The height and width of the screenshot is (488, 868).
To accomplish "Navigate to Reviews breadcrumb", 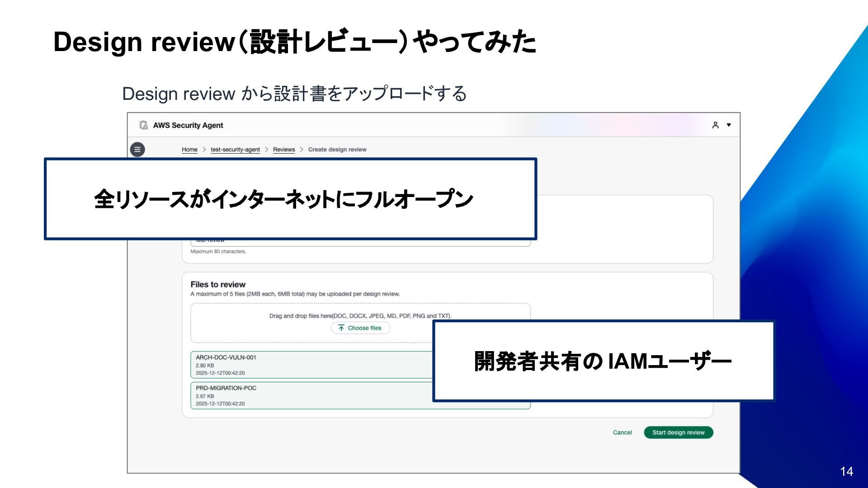I will coord(284,150).
